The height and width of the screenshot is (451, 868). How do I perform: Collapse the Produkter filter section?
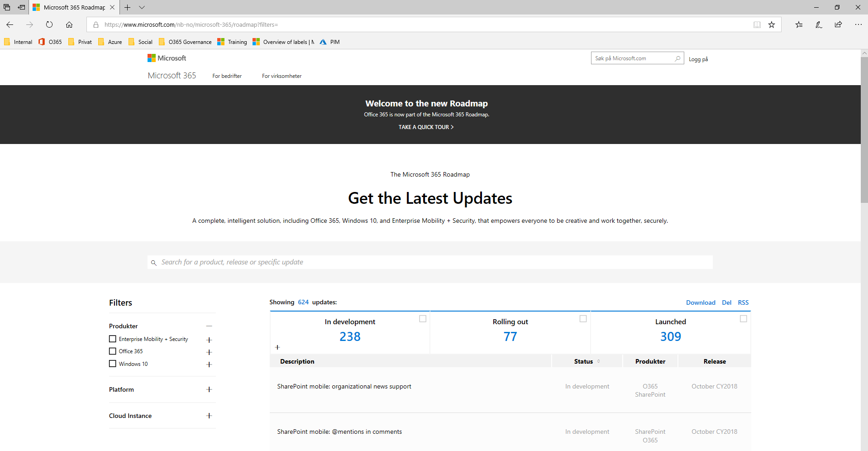209,326
